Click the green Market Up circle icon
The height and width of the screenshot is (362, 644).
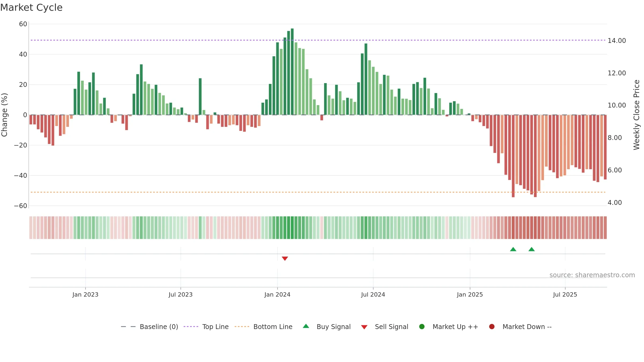click(x=422, y=327)
